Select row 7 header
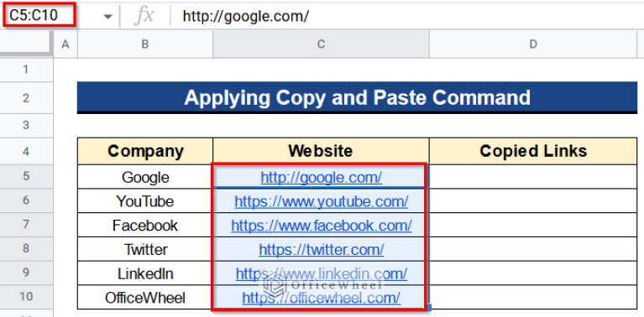 click(26, 225)
